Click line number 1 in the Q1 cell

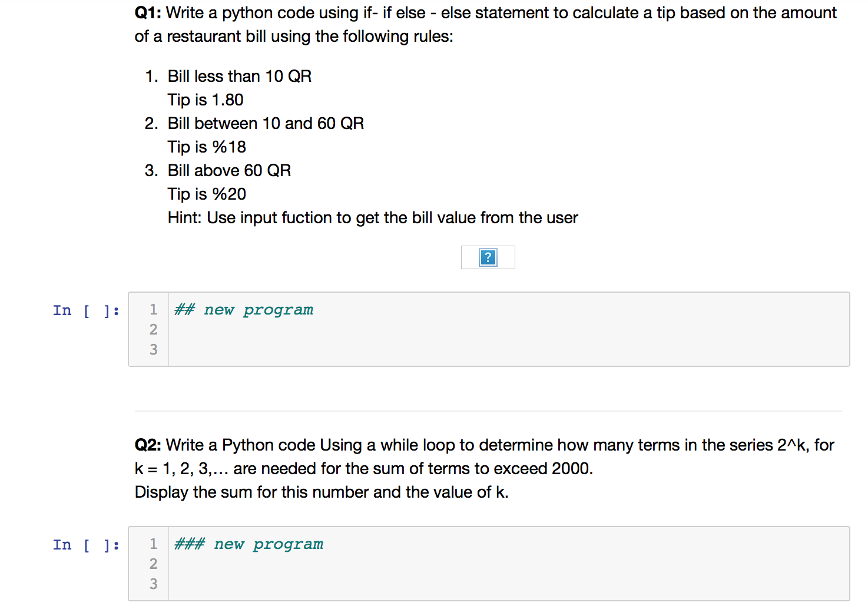tap(153, 309)
